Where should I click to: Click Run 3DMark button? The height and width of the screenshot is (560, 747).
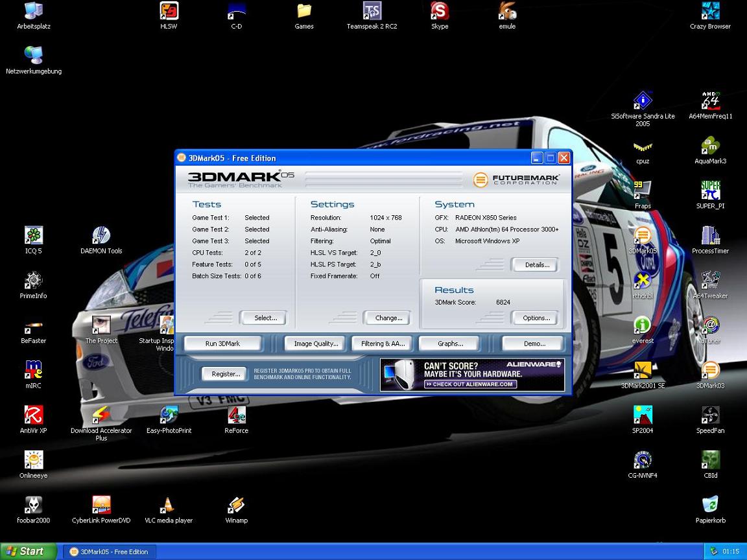(222, 344)
